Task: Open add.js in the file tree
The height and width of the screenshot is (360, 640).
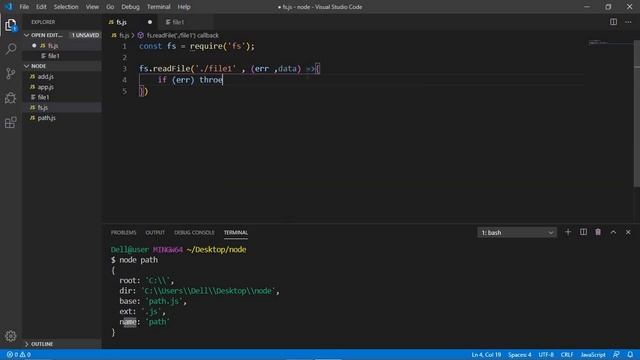Action: pyautogui.click(x=46, y=76)
